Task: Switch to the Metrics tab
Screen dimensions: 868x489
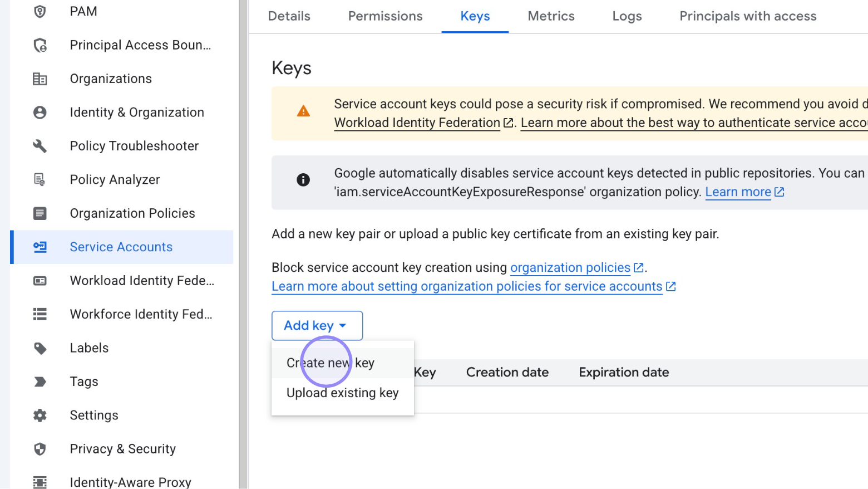Action: [x=551, y=16]
